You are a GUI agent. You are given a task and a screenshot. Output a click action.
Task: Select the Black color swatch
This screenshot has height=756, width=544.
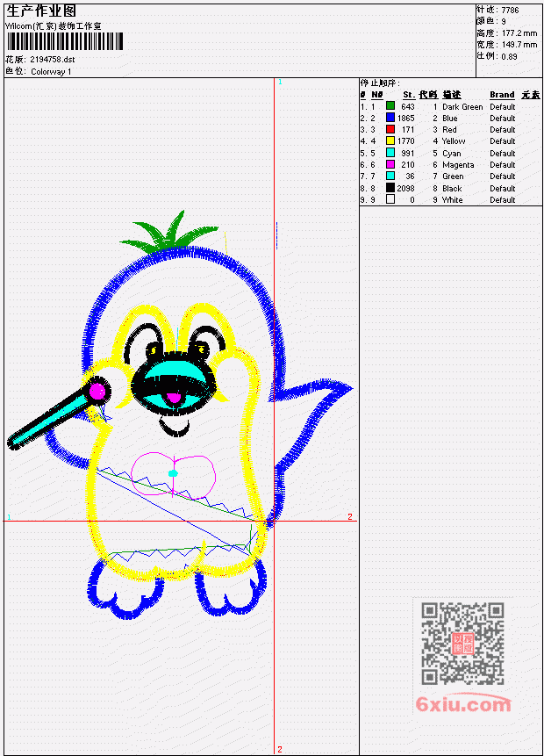(390, 188)
